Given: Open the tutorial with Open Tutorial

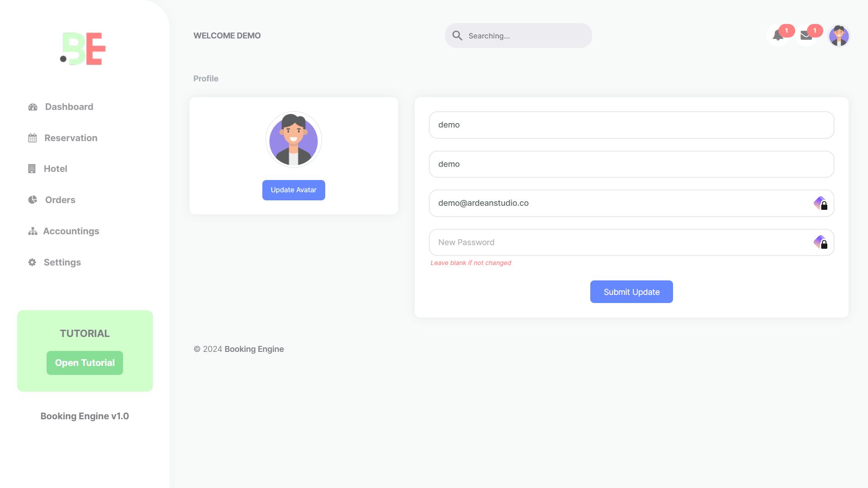Looking at the screenshot, I should 85,363.
